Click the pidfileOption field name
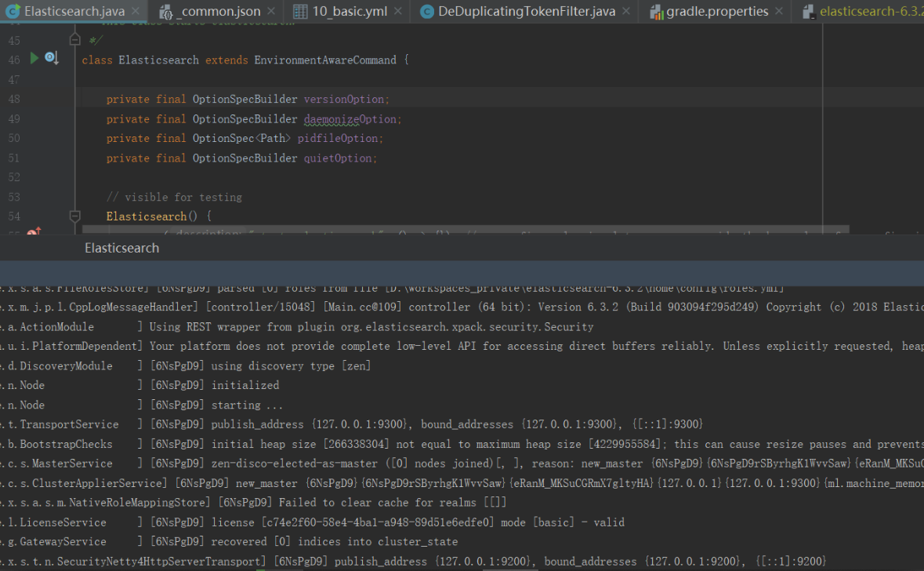Screen dimensions: 924x571 (x=338, y=139)
